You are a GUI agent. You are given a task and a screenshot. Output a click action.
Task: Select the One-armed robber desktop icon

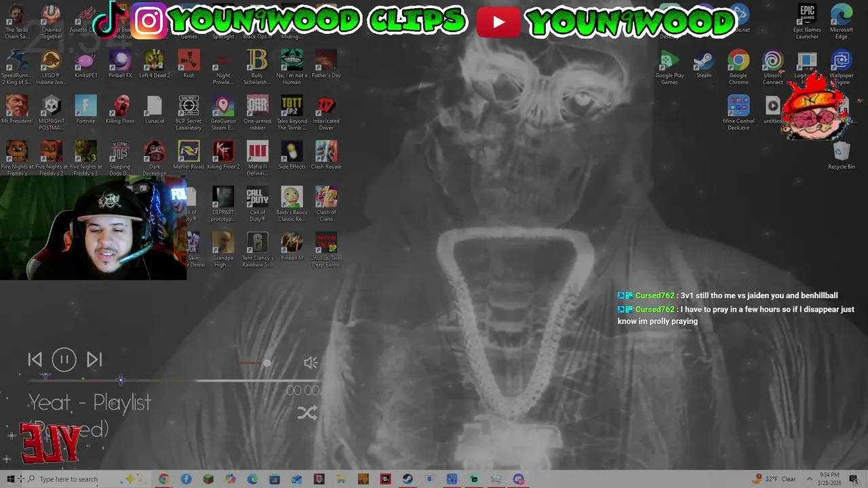[x=257, y=113]
